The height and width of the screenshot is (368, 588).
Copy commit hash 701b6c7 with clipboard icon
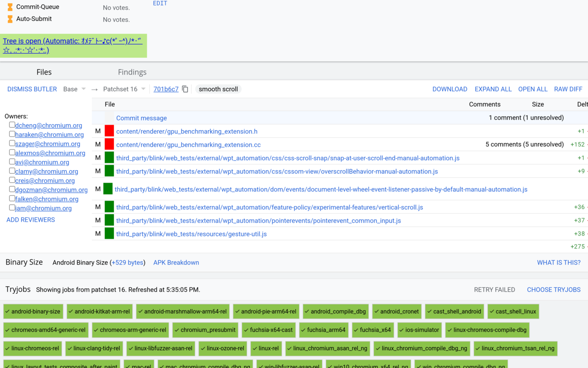pos(185,89)
